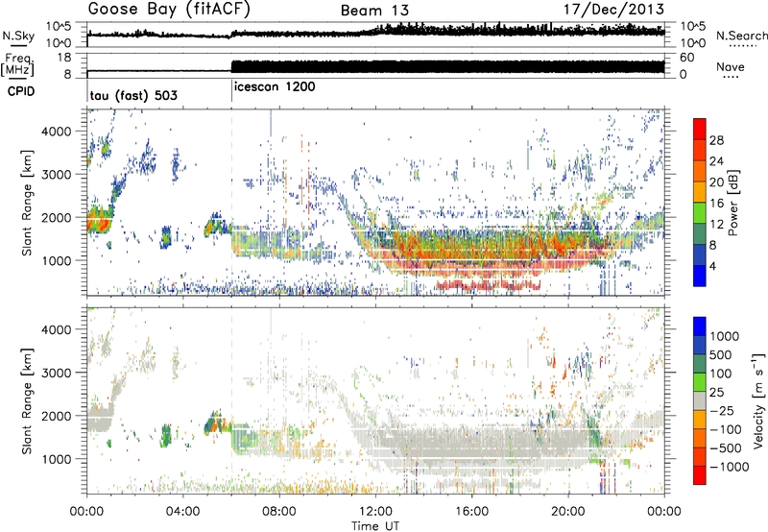Click the '18' tick on the frequency axis

[64, 58]
